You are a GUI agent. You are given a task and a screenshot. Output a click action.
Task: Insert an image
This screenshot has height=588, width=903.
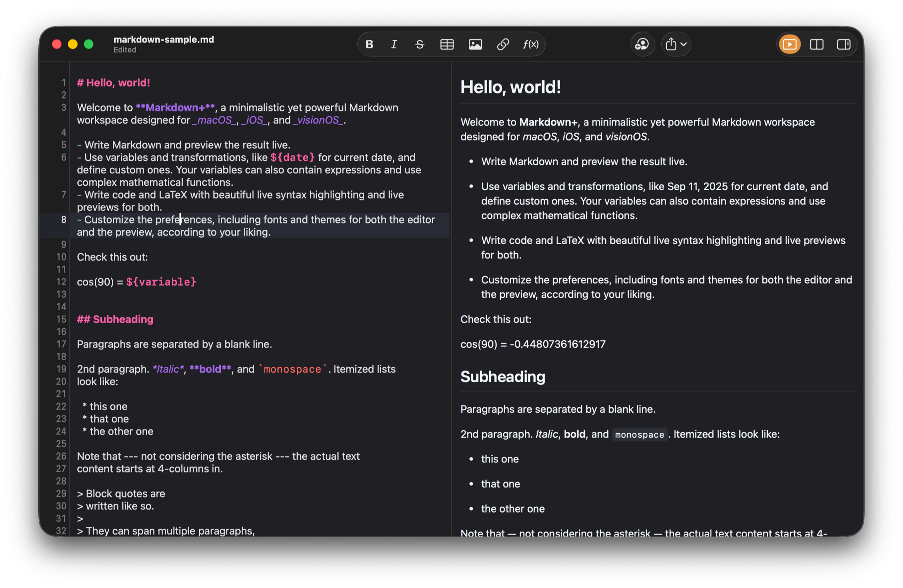tap(475, 45)
